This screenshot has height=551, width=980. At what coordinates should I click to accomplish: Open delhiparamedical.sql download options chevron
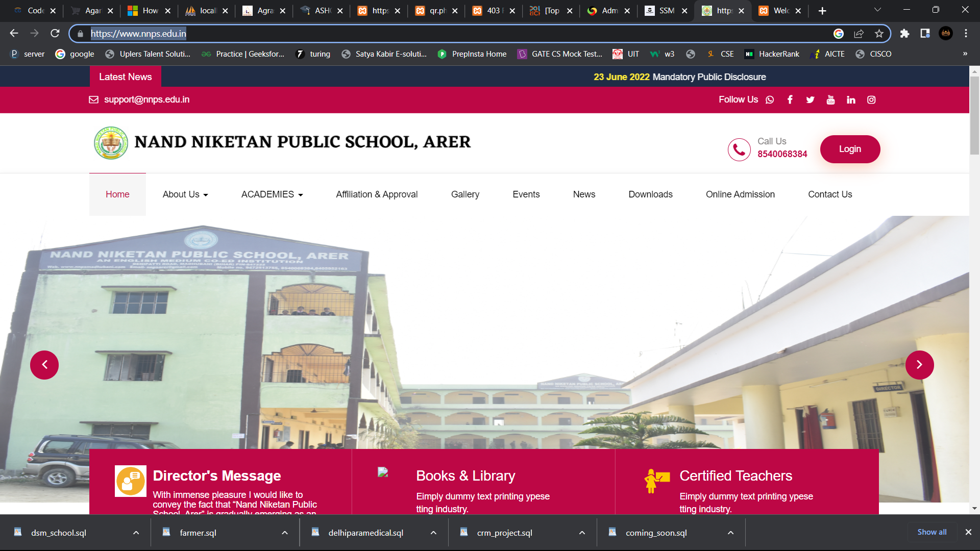[433, 533]
